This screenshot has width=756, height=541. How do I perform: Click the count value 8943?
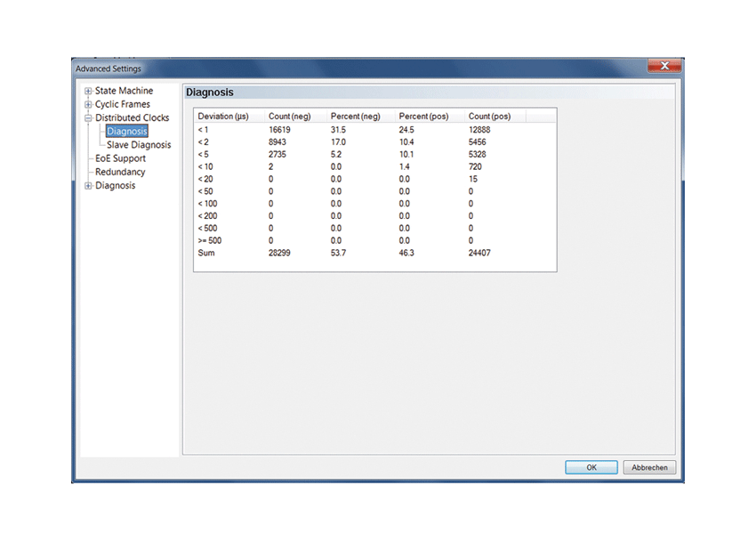(x=277, y=142)
